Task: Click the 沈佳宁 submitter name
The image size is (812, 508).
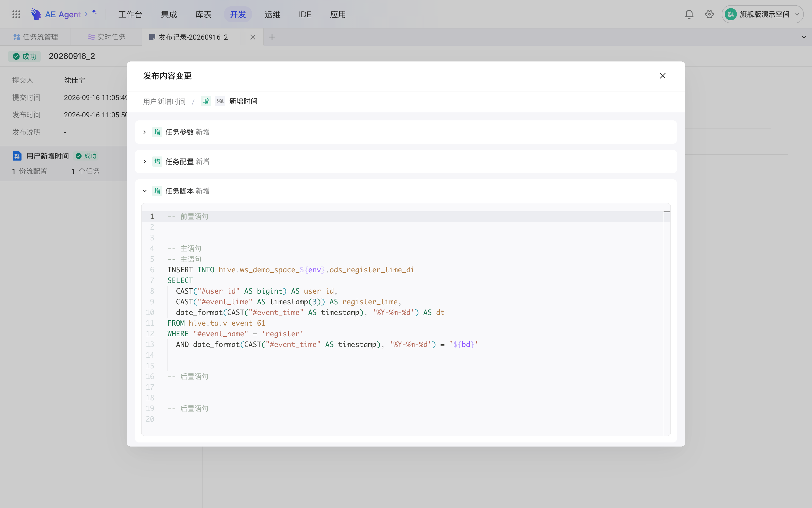Action: point(75,80)
